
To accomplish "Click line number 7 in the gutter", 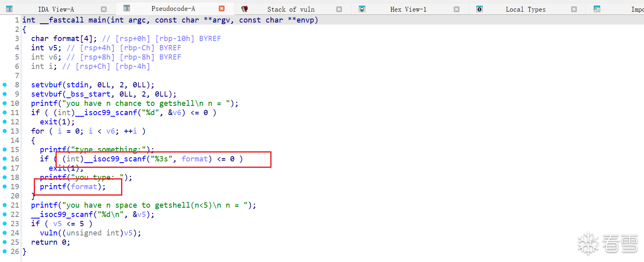I will 17,76.
